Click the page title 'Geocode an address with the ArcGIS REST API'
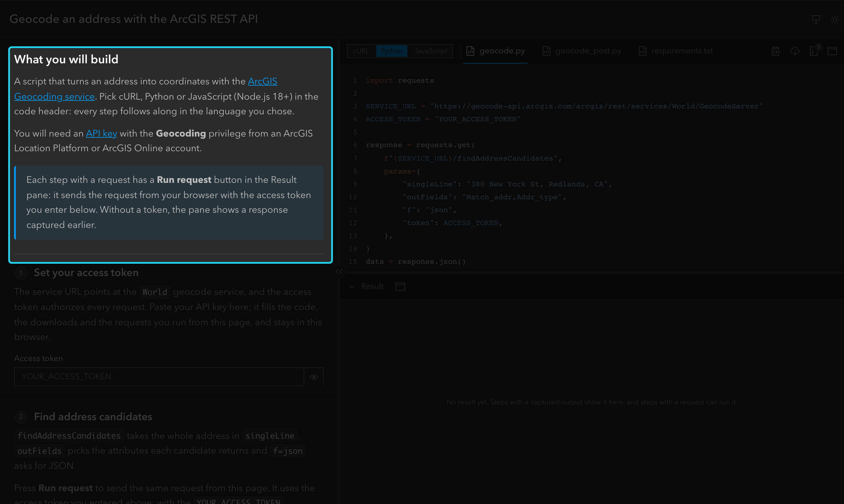 (x=133, y=19)
